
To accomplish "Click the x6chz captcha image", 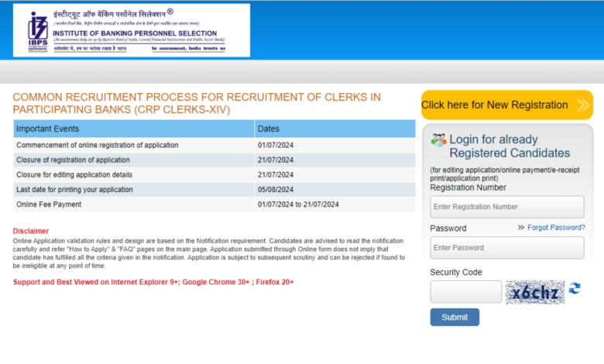I will [x=535, y=292].
